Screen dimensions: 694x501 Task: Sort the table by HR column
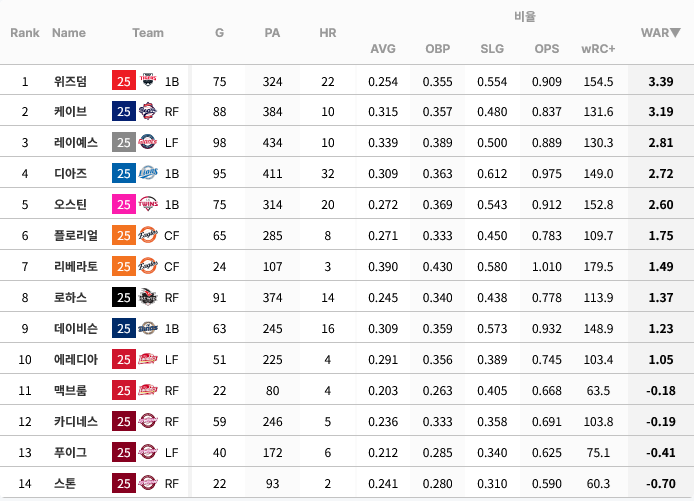point(328,33)
